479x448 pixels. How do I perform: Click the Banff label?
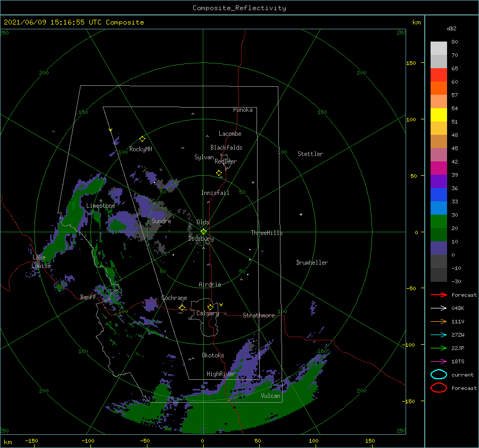[88, 297]
